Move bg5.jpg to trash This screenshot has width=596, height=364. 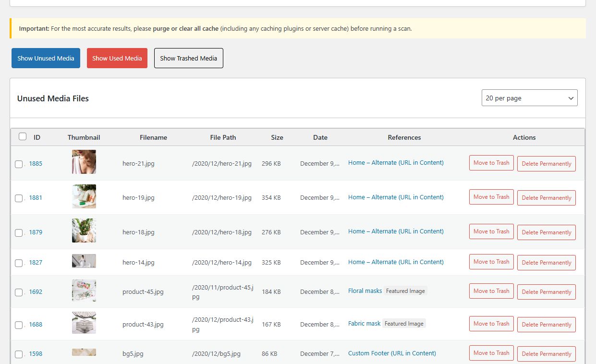[491, 353]
